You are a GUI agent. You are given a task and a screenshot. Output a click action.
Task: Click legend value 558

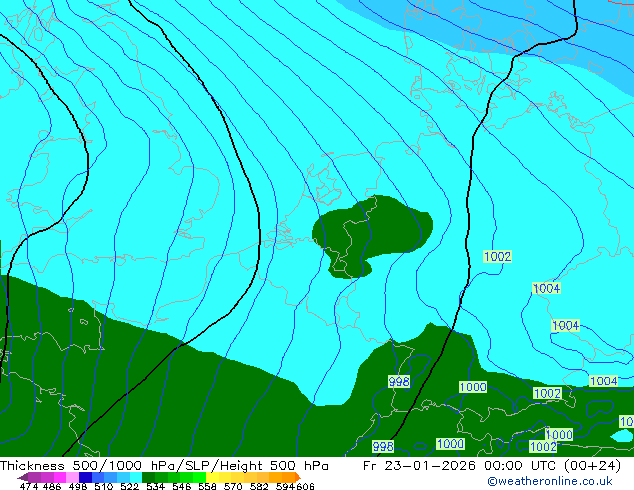207,486
